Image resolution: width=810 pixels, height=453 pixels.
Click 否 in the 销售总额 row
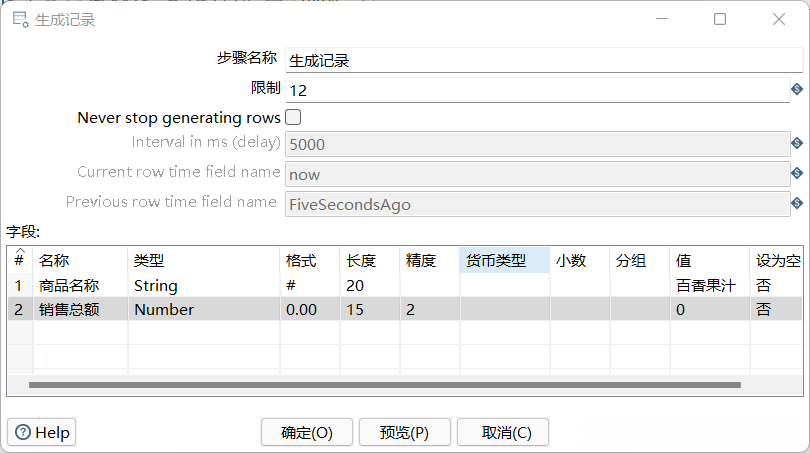[776, 309]
